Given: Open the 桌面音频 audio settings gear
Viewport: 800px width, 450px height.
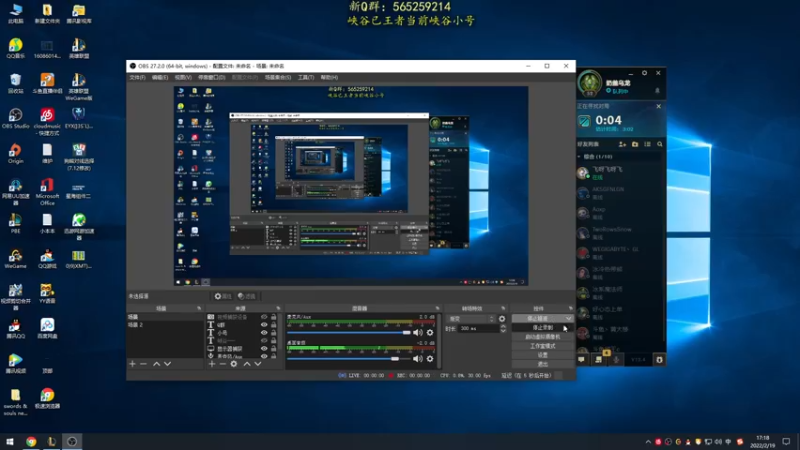Looking at the screenshot, I should [x=430, y=359].
